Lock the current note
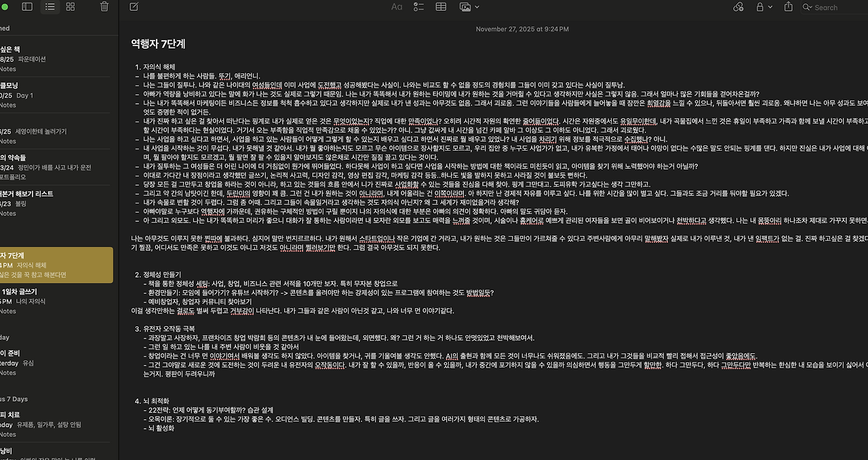The height and width of the screenshot is (460, 868). [759, 7]
